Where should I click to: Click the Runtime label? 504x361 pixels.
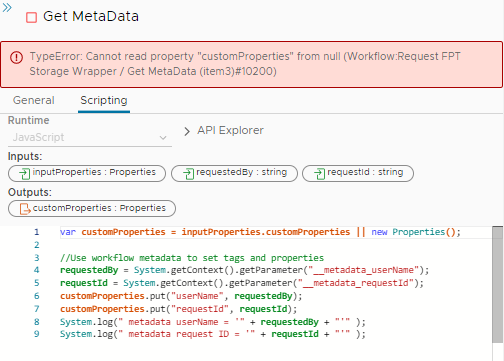click(29, 120)
